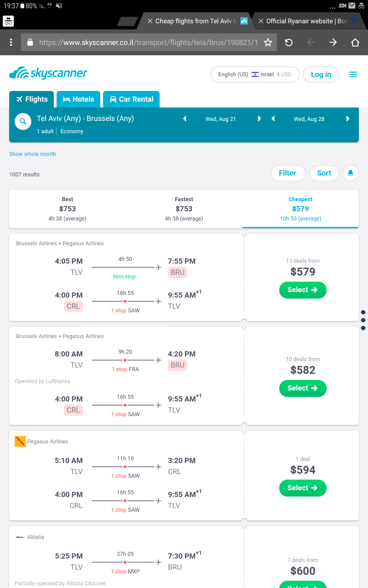Open the Filter options
Viewport: 368px width, 588px height.
tap(288, 173)
